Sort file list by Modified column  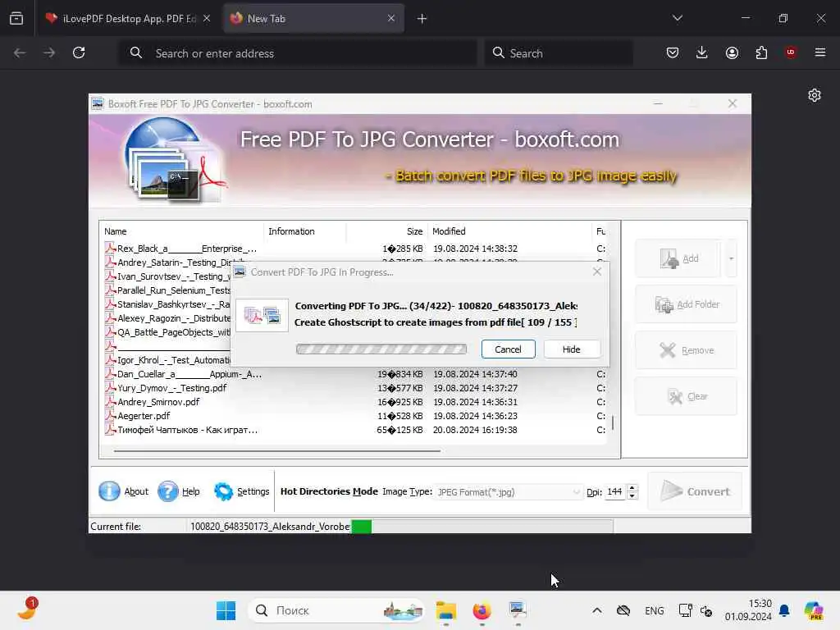(509, 231)
